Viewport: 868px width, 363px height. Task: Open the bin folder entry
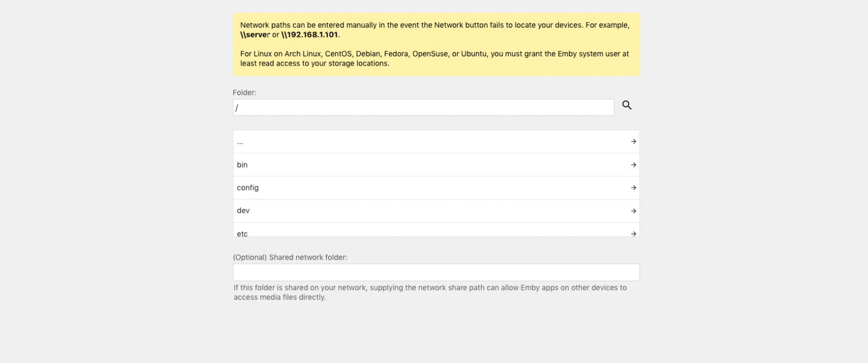(436, 165)
